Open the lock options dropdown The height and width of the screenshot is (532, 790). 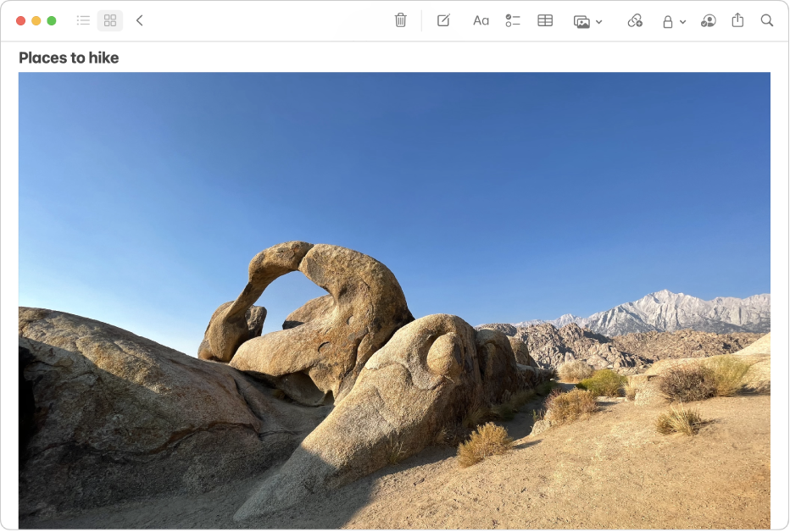(681, 20)
